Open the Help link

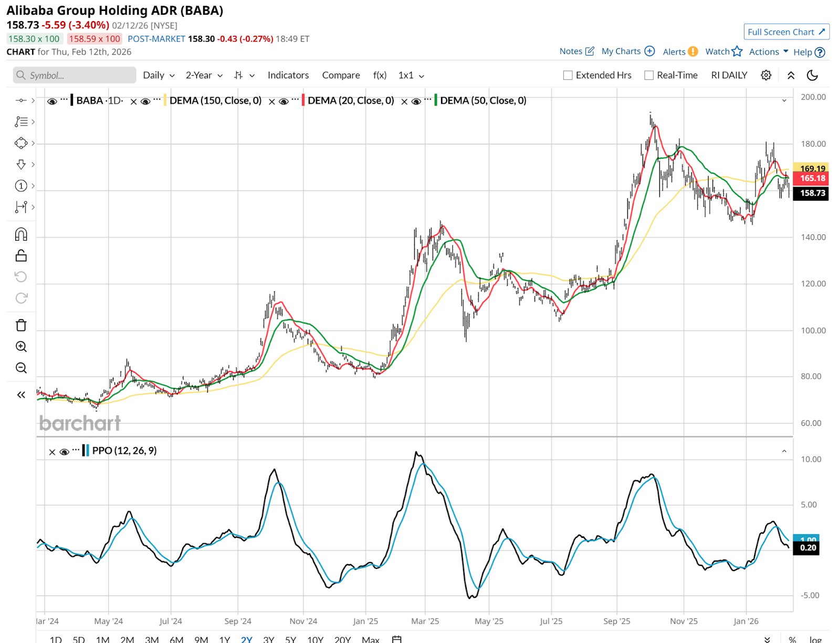[x=809, y=52]
